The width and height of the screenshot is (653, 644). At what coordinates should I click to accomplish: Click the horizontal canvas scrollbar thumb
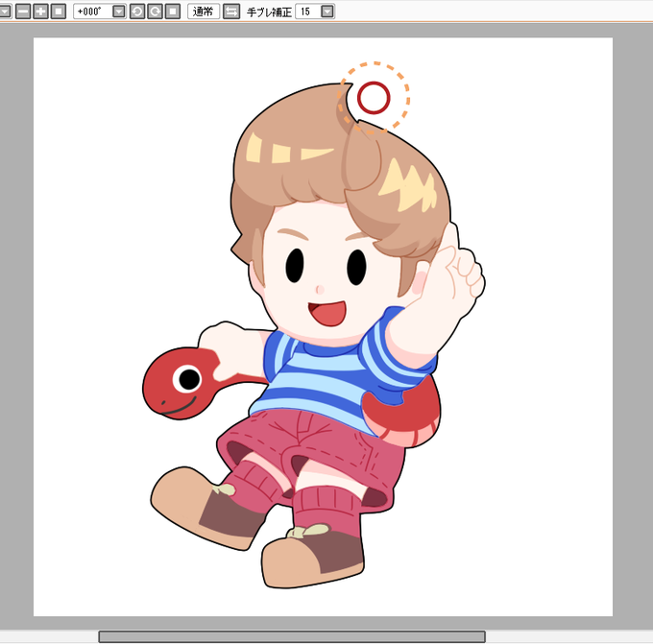[x=292, y=636]
